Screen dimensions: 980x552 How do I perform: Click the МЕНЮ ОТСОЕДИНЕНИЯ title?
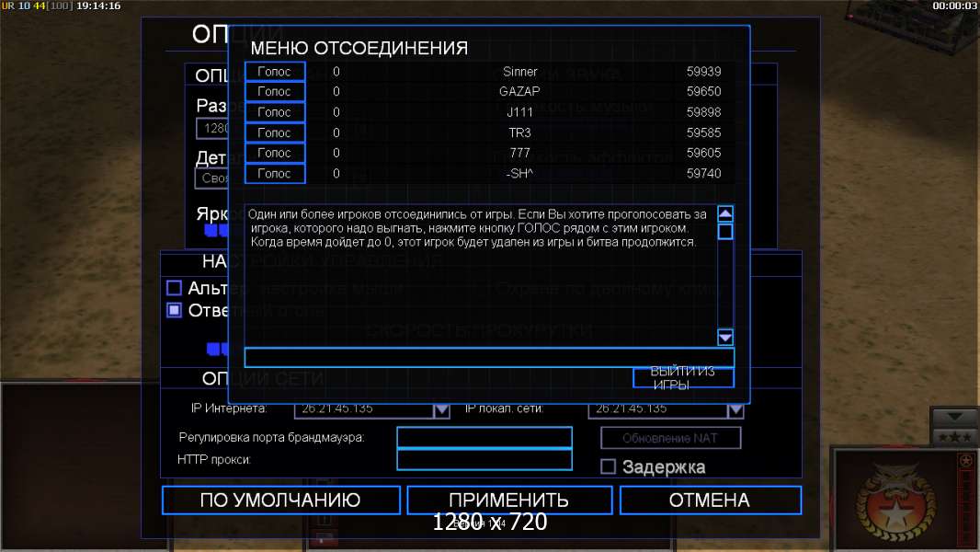tap(359, 48)
